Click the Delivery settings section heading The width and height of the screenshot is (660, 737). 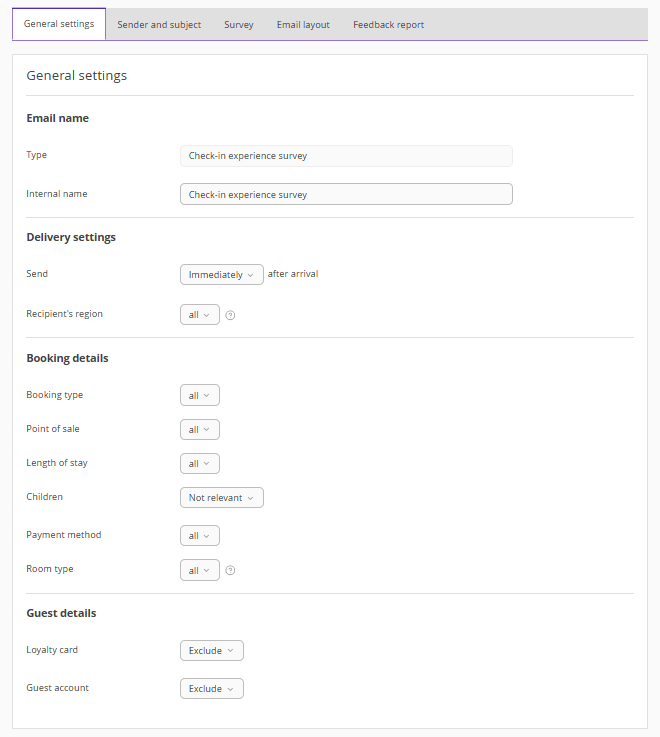(x=71, y=237)
